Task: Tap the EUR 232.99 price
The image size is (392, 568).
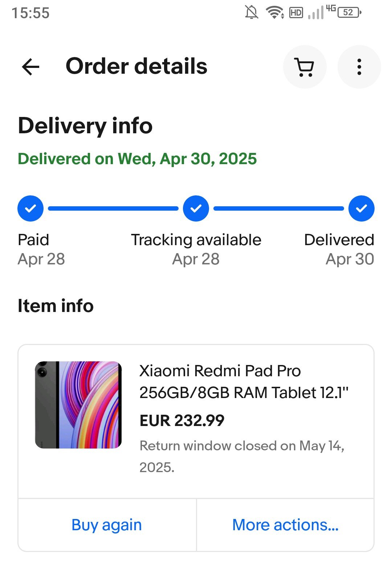Action: tap(182, 421)
